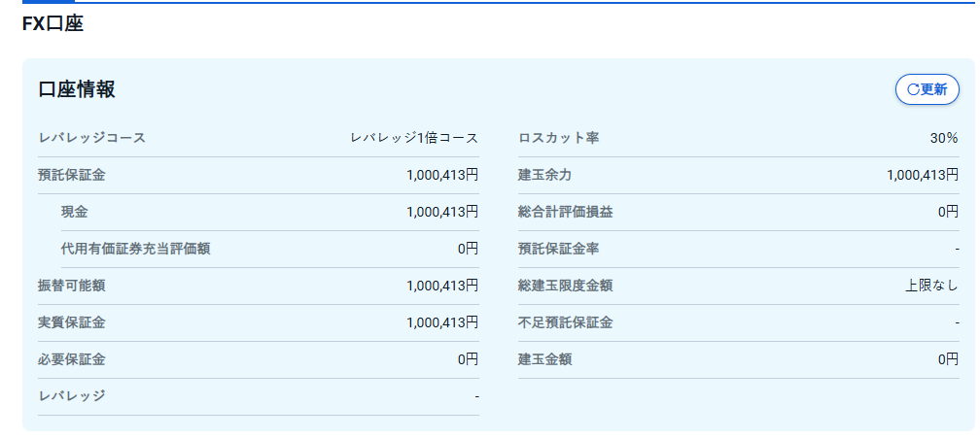Click the 不足預託保証金 label
The image size is (980, 439).
566,322
